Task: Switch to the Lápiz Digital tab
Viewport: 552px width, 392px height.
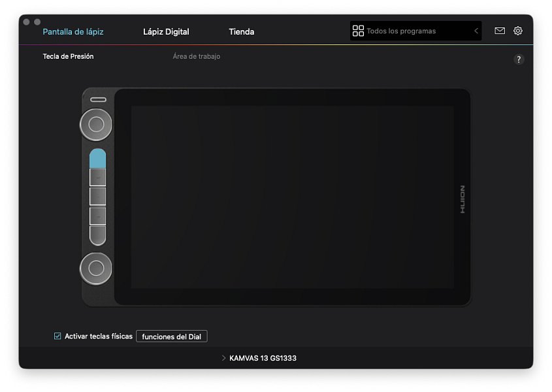Action: tap(166, 31)
